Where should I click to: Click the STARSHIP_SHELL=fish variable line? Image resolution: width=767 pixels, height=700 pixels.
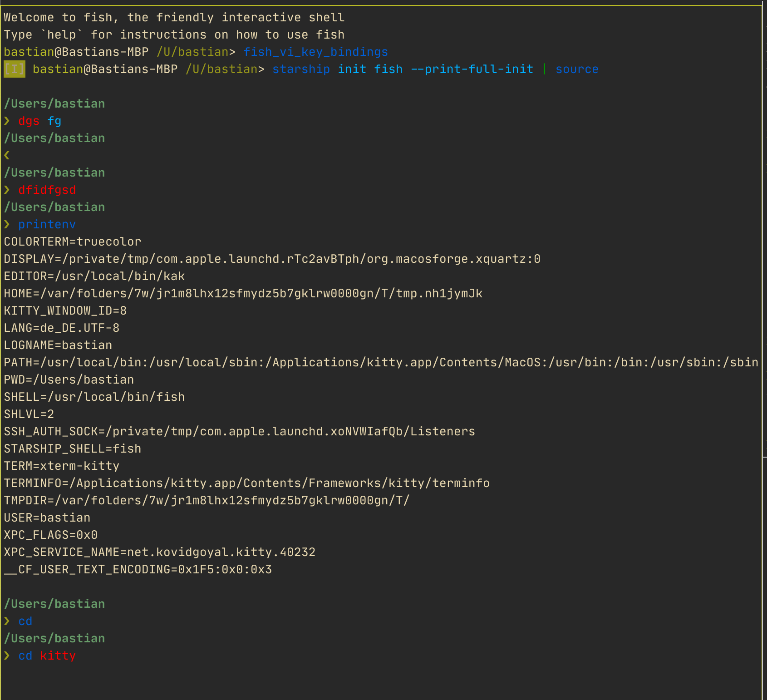72,449
